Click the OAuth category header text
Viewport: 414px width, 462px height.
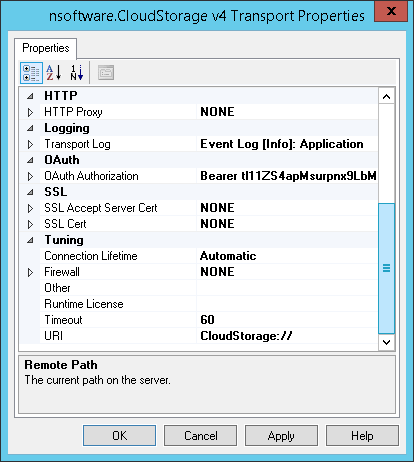(x=62, y=160)
